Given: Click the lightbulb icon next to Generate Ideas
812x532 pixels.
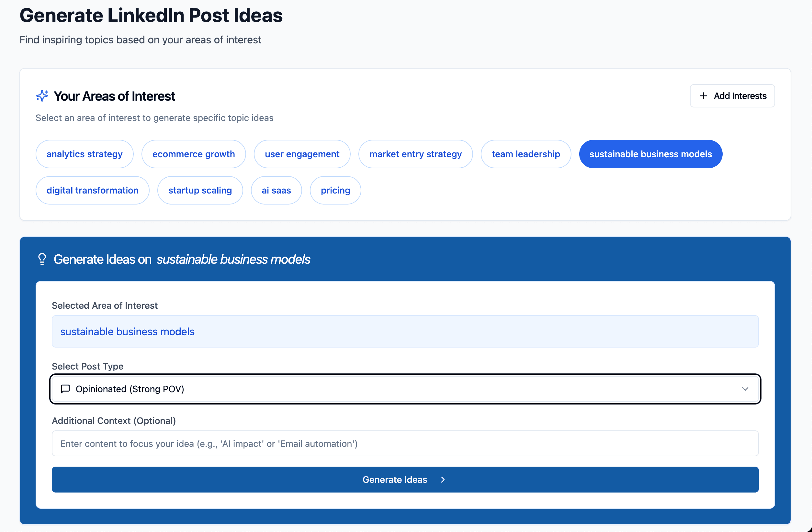Looking at the screenshot, I should pos(42,259).
